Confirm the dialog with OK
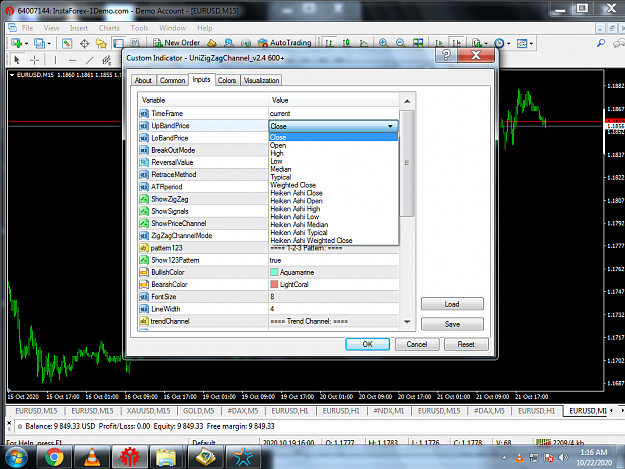This screenshot has height=469, width=625. click(x=368, y=344)
